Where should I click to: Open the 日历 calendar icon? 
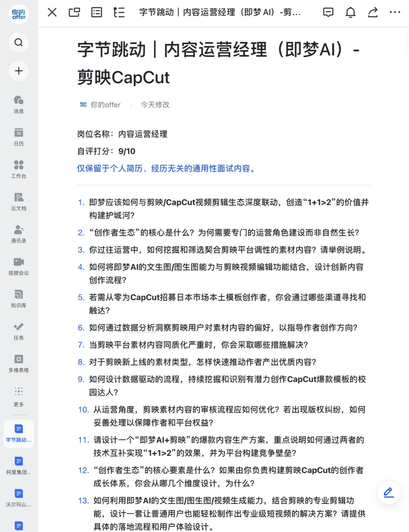coord(19,137)
